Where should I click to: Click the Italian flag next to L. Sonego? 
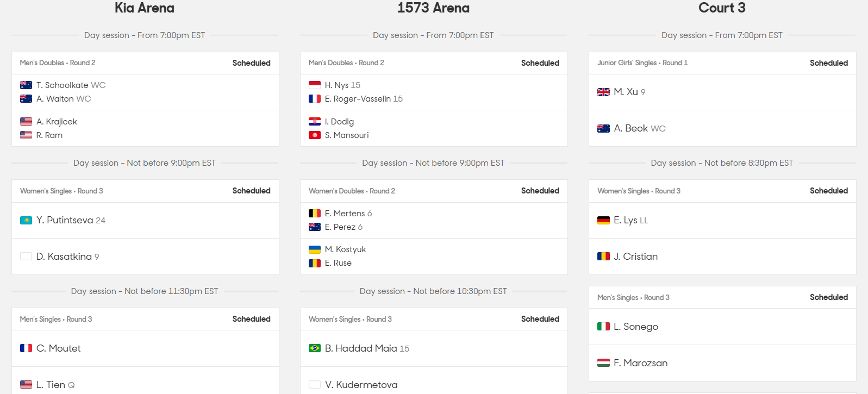603,327
